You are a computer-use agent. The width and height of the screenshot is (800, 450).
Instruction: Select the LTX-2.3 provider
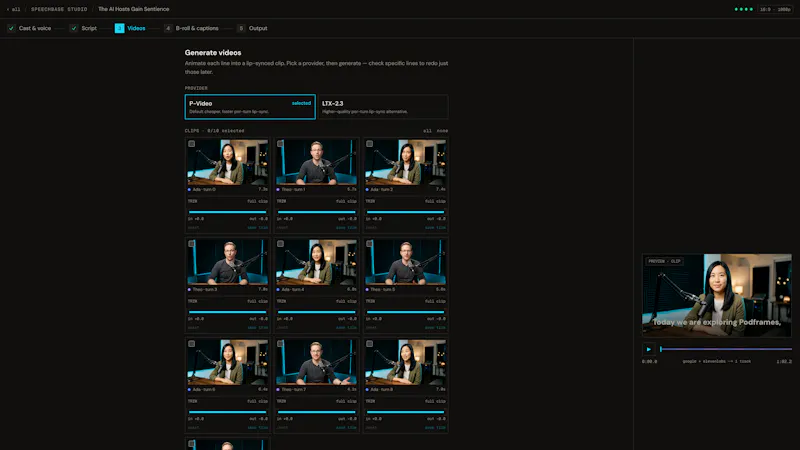click(383, 107)
